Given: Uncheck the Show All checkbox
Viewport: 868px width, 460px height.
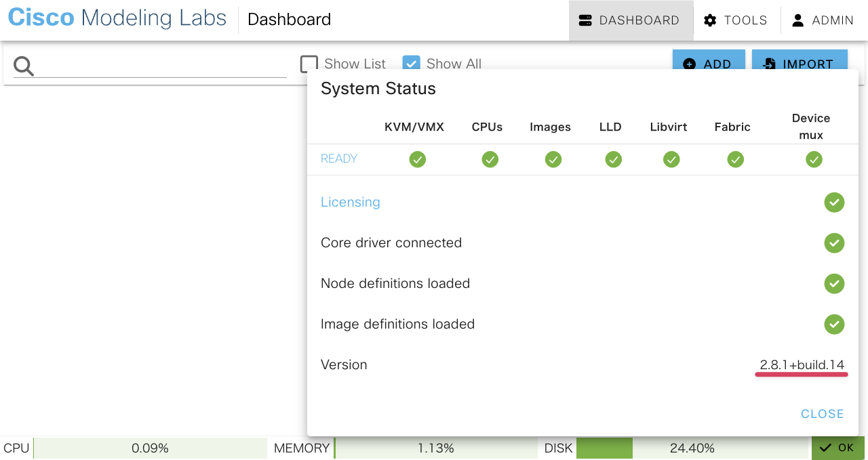Looking at the screenshot, I should (411, 64).
